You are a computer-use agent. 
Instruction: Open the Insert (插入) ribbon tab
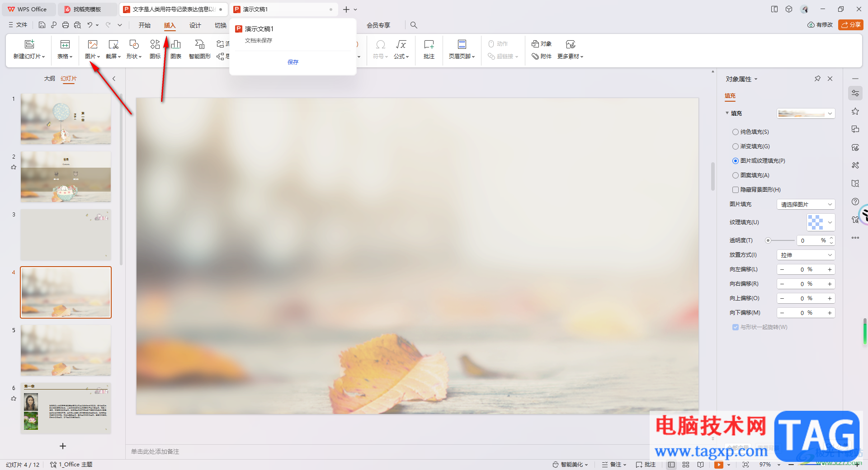coord(170,25)
